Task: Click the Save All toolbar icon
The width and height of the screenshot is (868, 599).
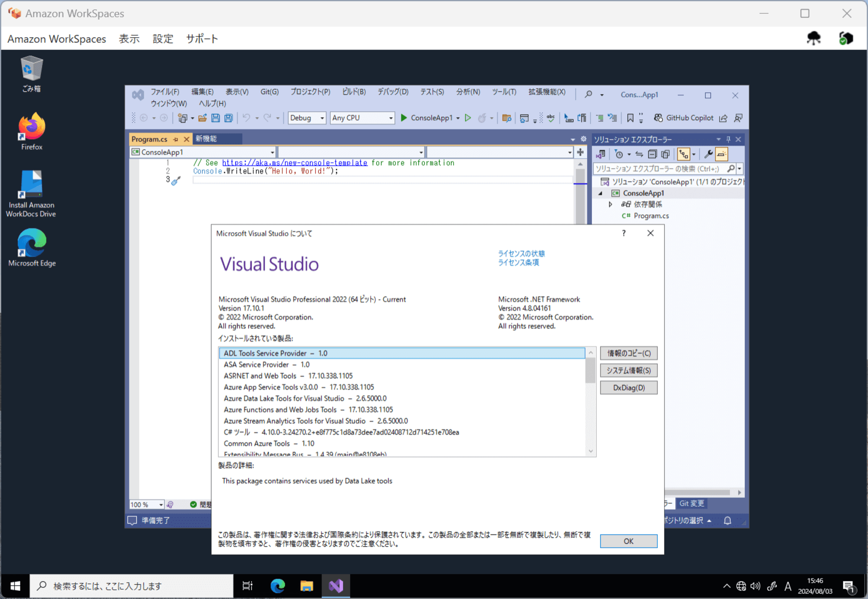Action: [x=228, y=118]
